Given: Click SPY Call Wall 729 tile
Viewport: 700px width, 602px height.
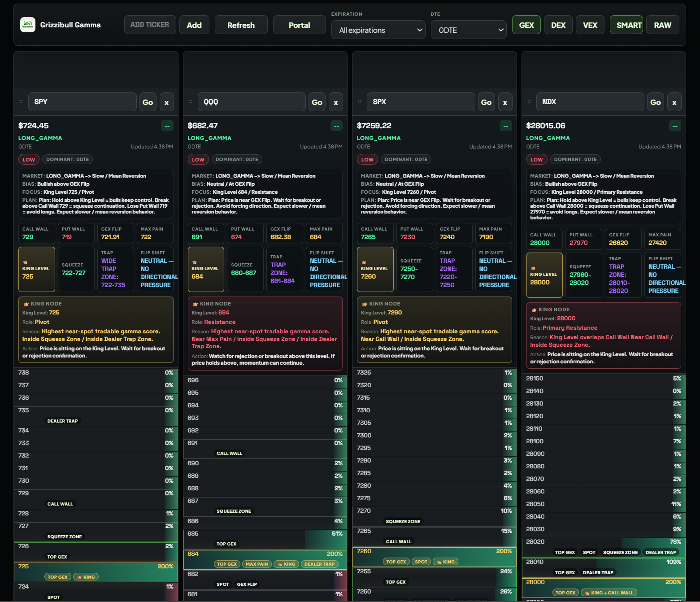Looking at the screenshot, I should [x=37, y=233].
